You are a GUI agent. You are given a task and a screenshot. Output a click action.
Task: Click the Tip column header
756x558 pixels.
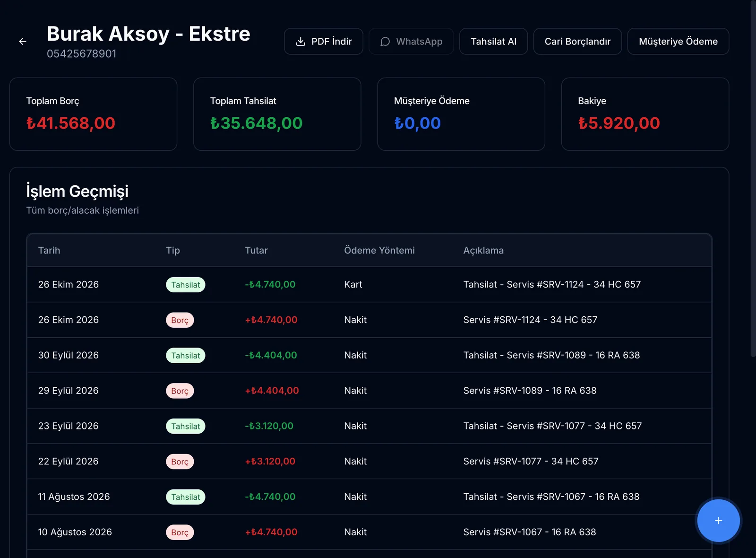(x=173, y=250)
